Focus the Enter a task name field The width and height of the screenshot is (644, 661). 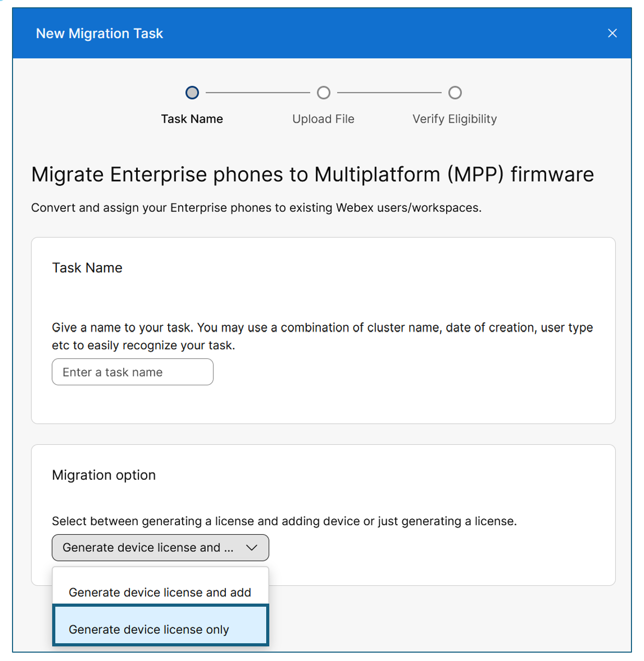pyautogui.click(x=133, y=372)
